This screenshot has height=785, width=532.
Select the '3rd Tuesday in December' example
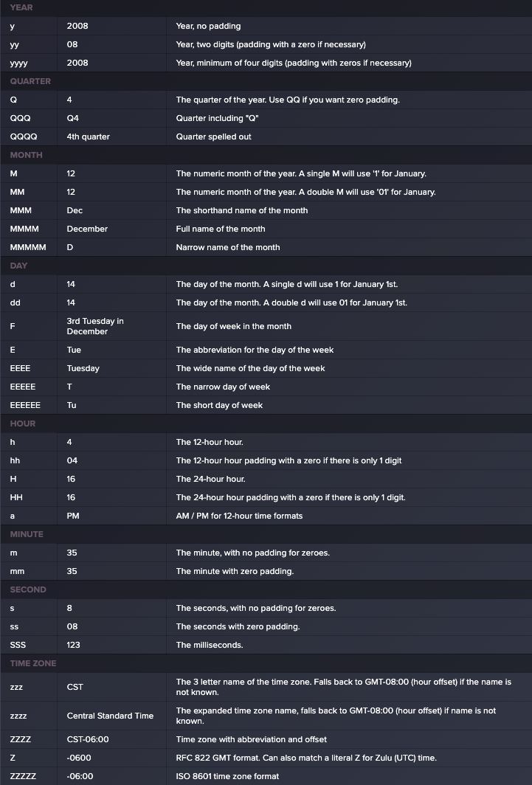[95, 326]
